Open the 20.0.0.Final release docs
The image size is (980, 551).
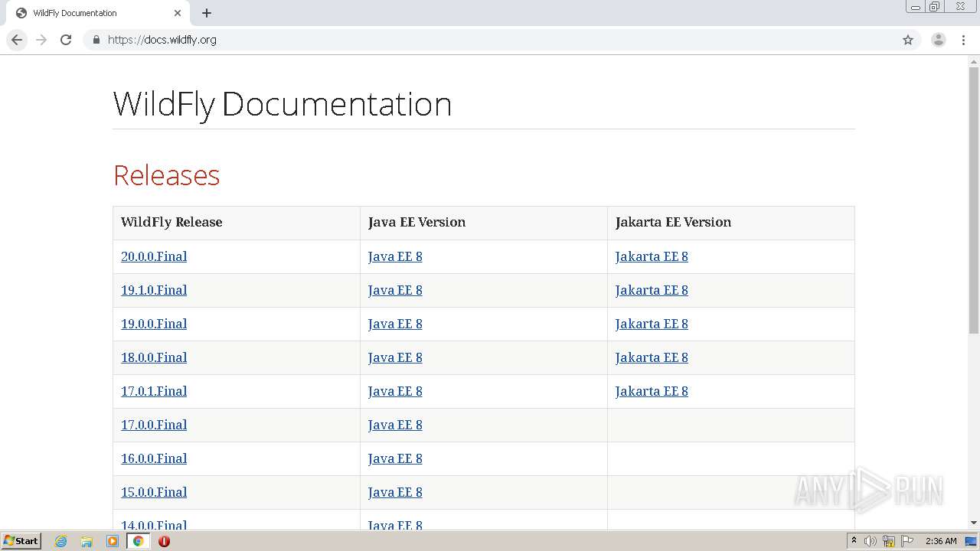(154, 256)
